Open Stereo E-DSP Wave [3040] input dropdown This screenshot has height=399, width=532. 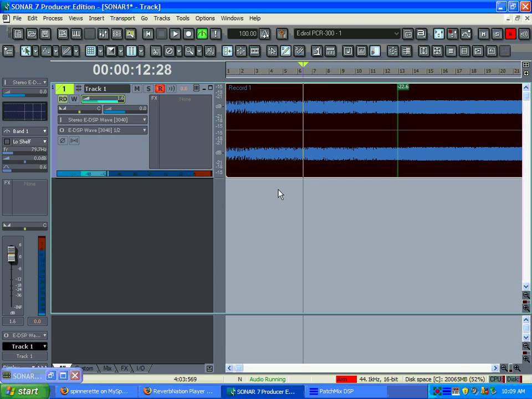click(x=103, y=120)
